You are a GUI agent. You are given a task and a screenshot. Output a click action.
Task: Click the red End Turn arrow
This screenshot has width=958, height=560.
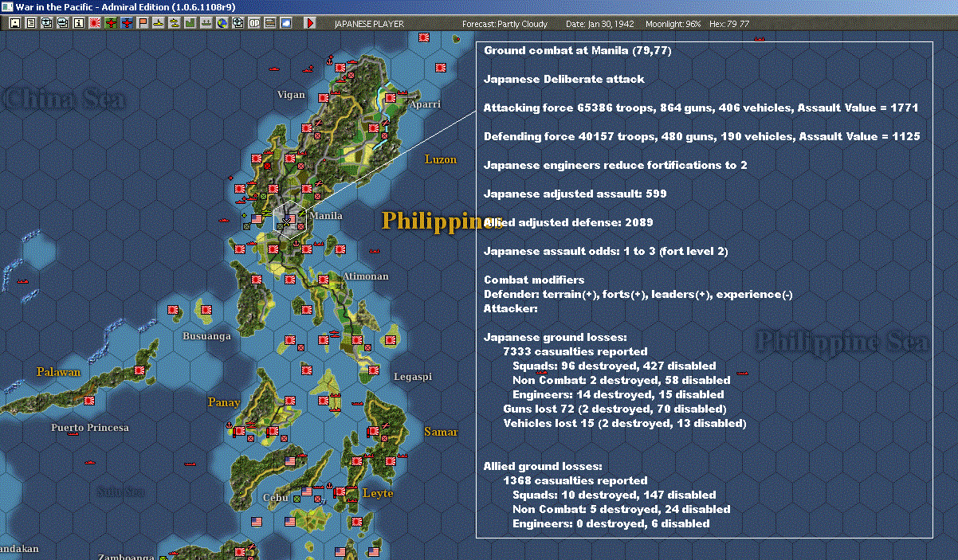pos(311,23)
